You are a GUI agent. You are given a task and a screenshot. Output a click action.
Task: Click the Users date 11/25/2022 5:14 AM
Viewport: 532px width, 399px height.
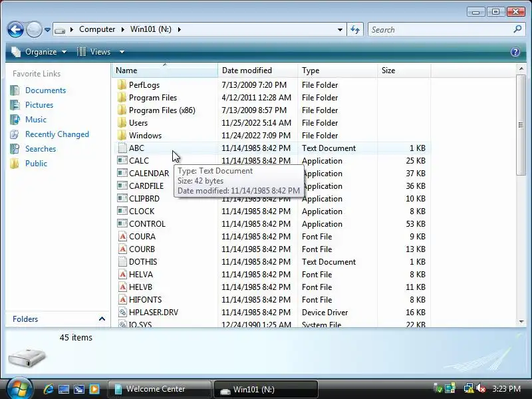[256, 123]
